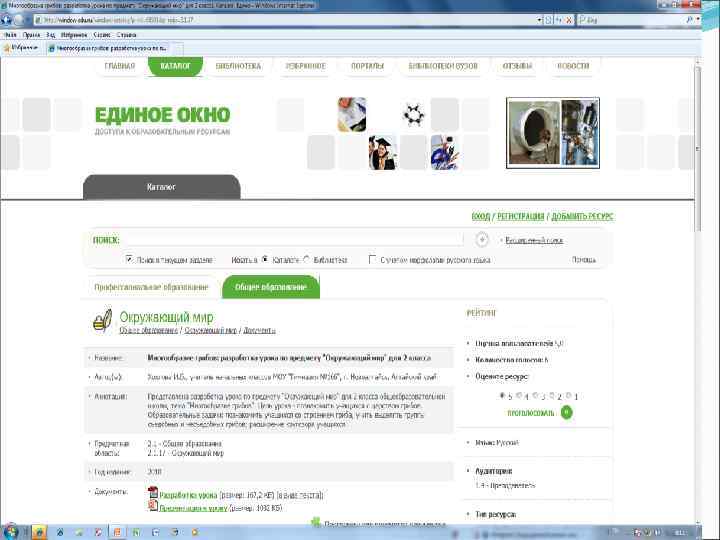This screenshot has width=720, height=540.
Task: Toggle the Поиск в текущем разделе checkbox
Action: click(129, 259)
